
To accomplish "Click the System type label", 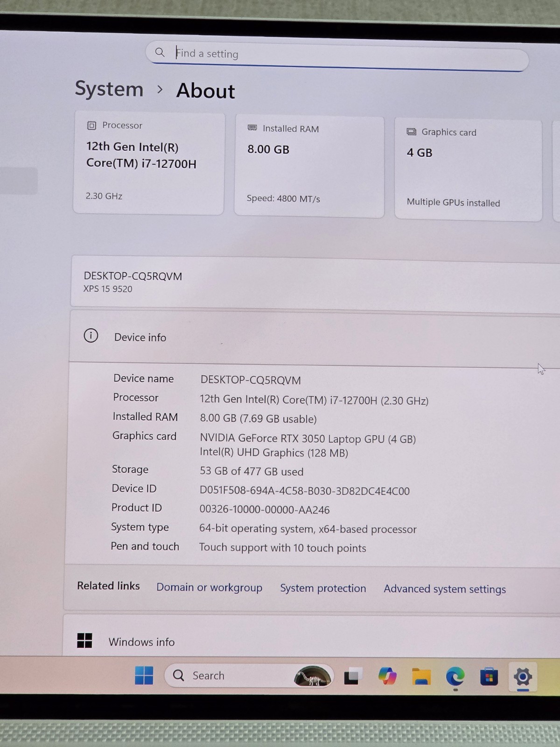I will click(x=140, y=527).
